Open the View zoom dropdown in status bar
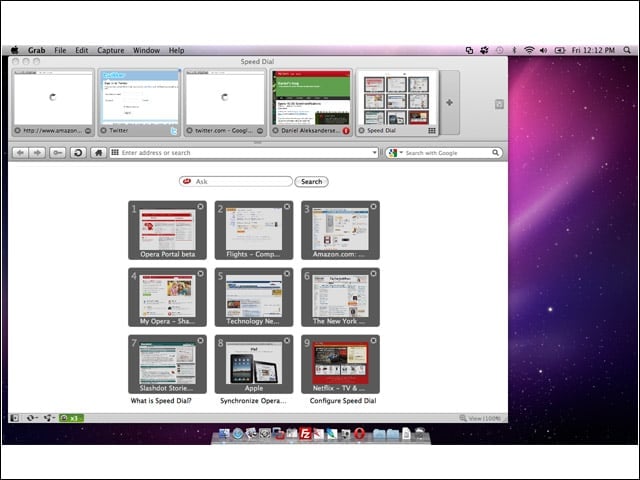Image resolution: width=640 pixels, height=480 pixels. coord(480,418)
